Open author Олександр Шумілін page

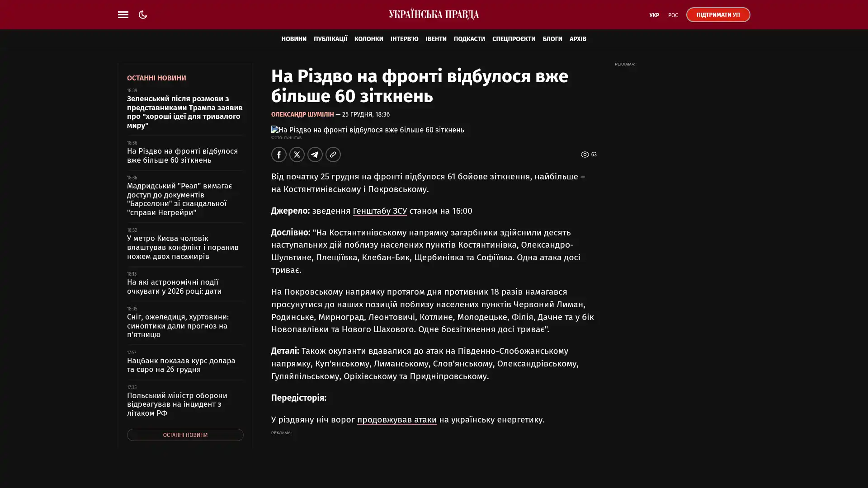point(302,114)
